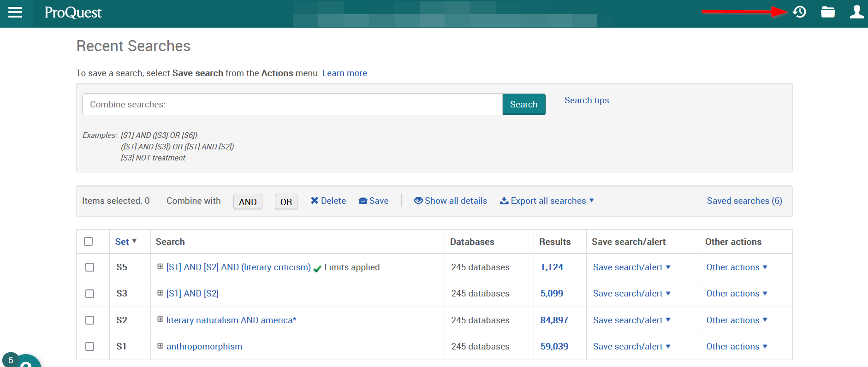Combine selected searches with OR
The height and width of the screenshot is (367, 868).
tap(286, 202)
